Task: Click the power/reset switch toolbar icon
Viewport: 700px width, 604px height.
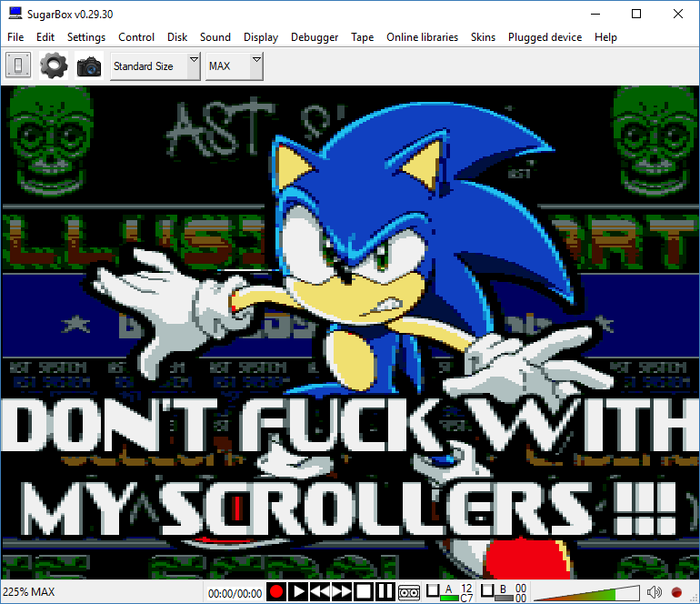Action: coord(18,65)
